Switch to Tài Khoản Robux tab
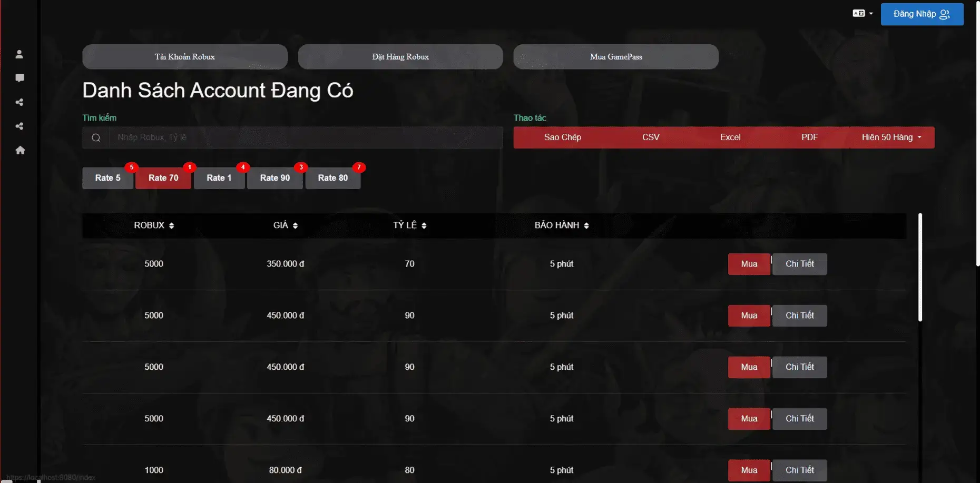 click(x=185, y=57)
